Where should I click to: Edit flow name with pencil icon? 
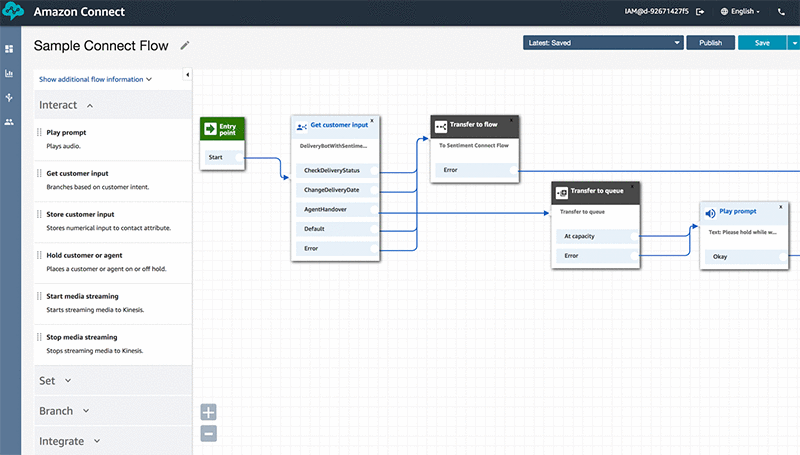coord(185,45)
